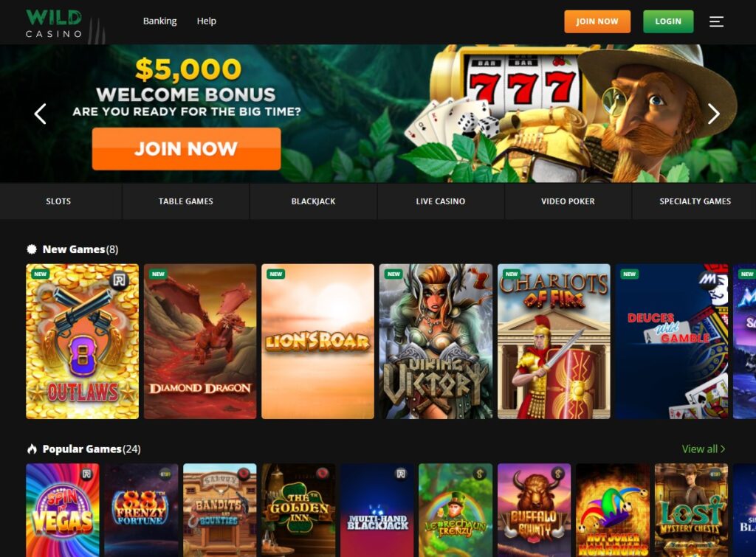Click the Popular Games flame icon
The width and height of the screenshot is (756, 557).
[32, 449]
